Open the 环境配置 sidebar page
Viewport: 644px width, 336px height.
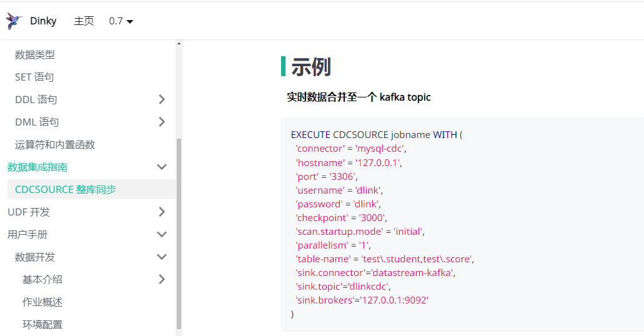(x=42, y=325)
